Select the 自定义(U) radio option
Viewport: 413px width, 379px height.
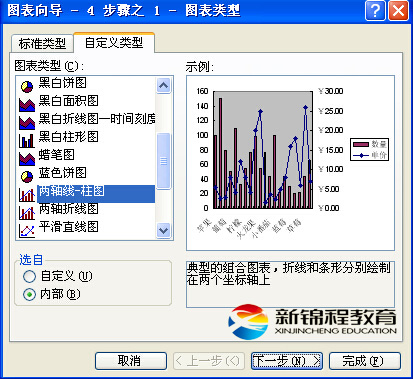coord(29,276)
